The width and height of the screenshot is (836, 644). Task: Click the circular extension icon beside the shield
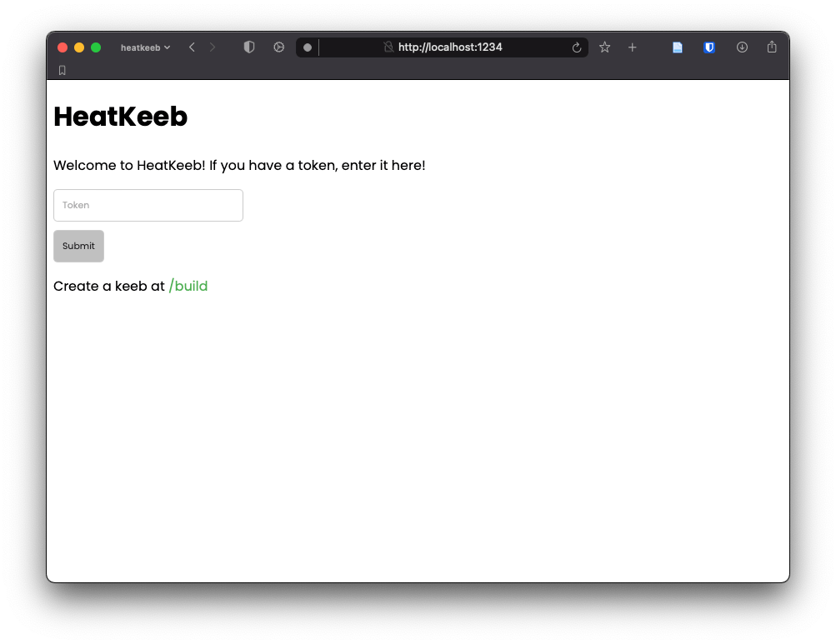(279, 47)
